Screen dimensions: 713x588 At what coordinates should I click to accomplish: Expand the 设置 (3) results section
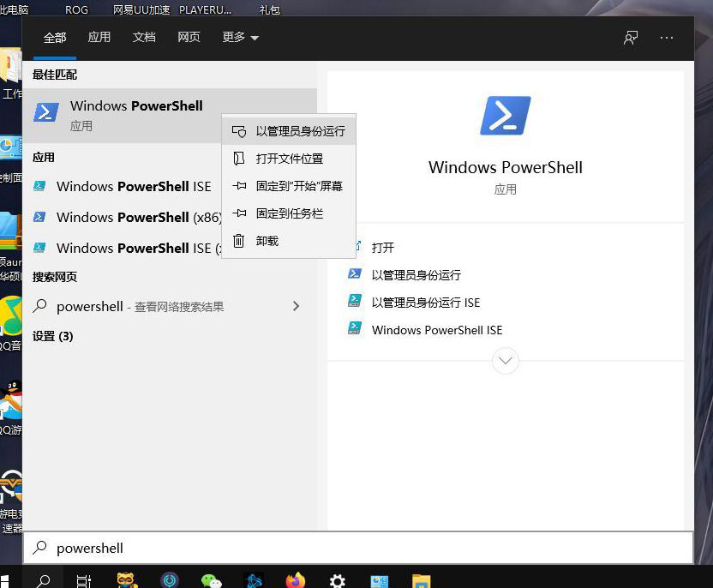53,336
